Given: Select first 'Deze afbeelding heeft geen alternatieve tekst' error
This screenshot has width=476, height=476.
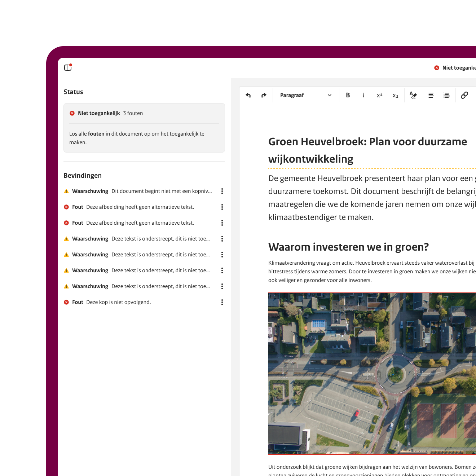Looking at the screenshot, I should [x=129, y=207].
